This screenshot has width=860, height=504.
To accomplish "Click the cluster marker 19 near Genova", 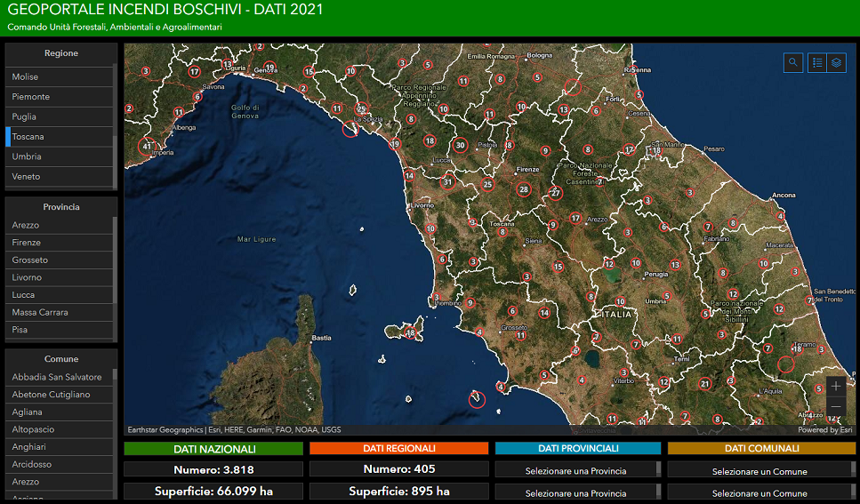I will (269, 68).
